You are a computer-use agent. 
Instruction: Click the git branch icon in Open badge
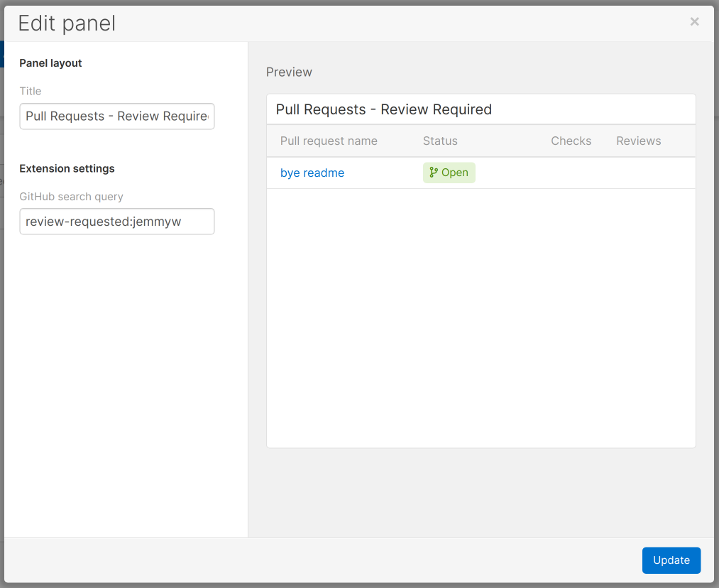pyautogui.click(x=434, y=173)
